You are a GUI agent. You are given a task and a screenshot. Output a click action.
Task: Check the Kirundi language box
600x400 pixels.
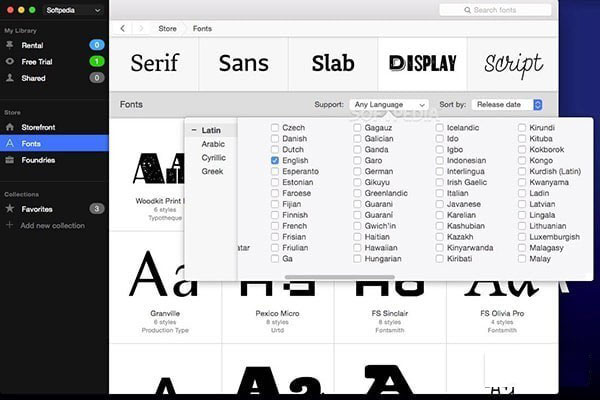[522, 127]
